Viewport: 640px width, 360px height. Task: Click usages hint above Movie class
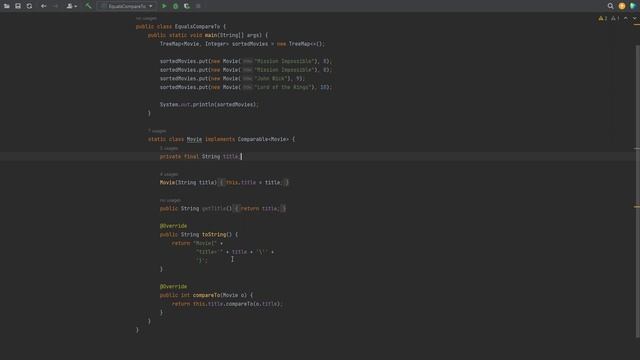(157, 131)
